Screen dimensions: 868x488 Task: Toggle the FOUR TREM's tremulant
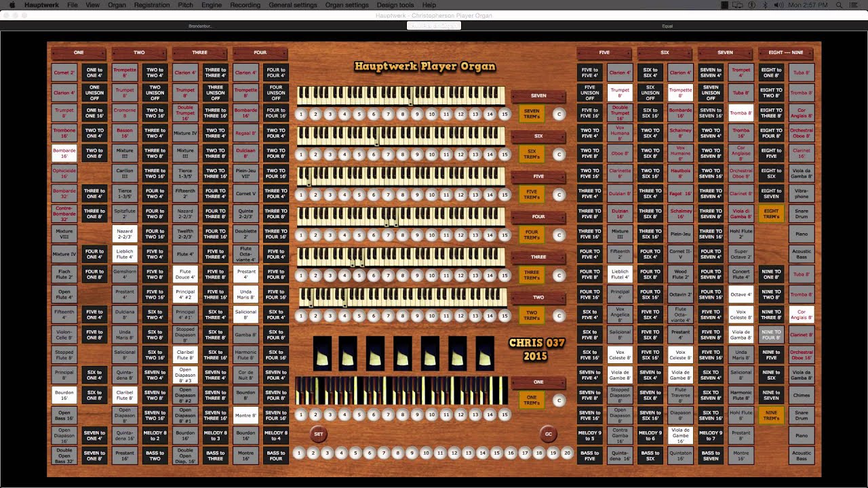coord(532,235)
